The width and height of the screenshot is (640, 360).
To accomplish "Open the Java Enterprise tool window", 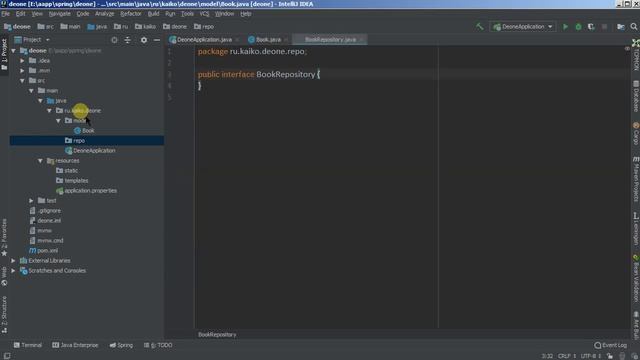I will coord(75,345).
